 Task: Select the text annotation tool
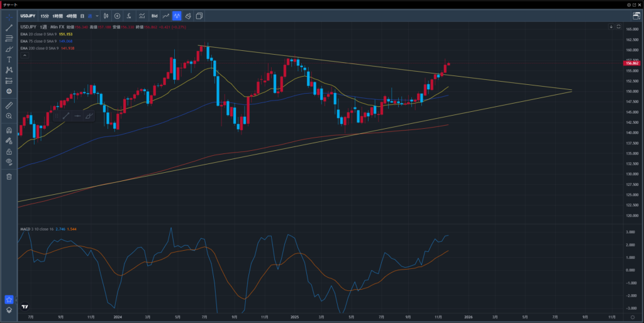[9, 59]
